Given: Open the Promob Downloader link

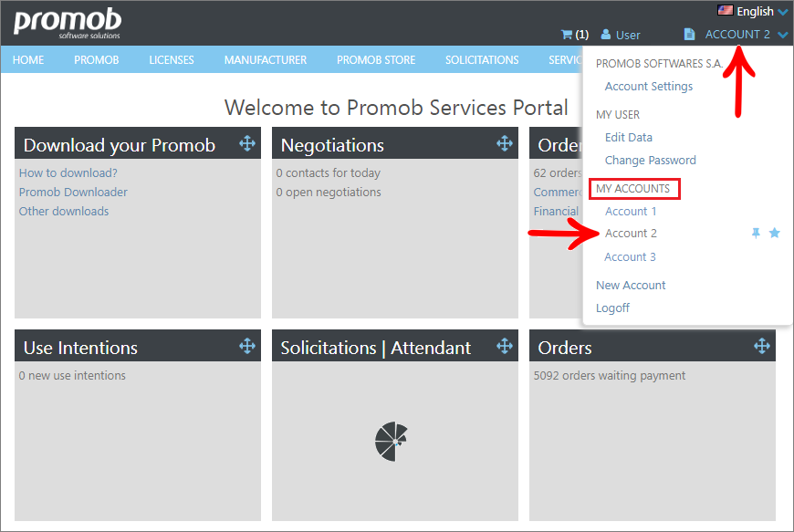Looking at the screenshot, I should (73, 192).
